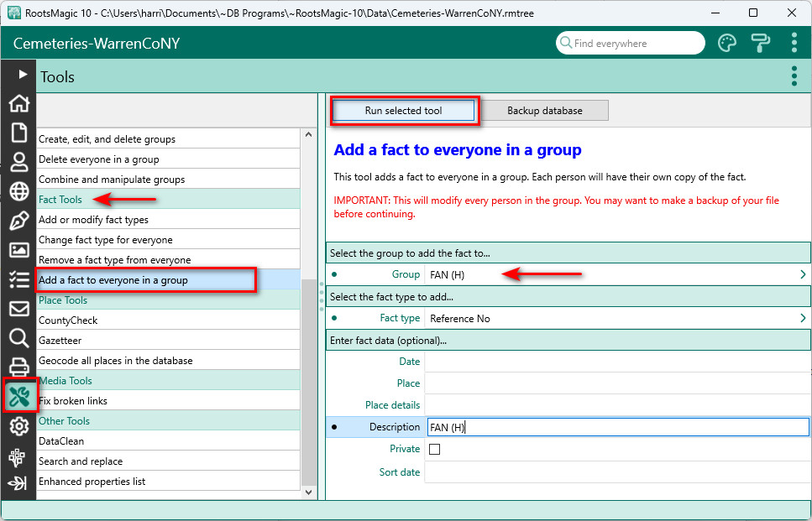Screen dimensions: 812x521
Task: Open the Tools wrench icon in sidebar
Action: click(19, 397)
